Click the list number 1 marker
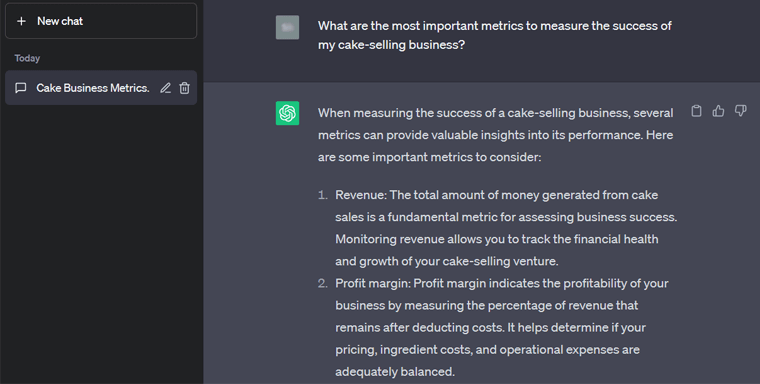760x384 pixels. [x=323, y=195]
